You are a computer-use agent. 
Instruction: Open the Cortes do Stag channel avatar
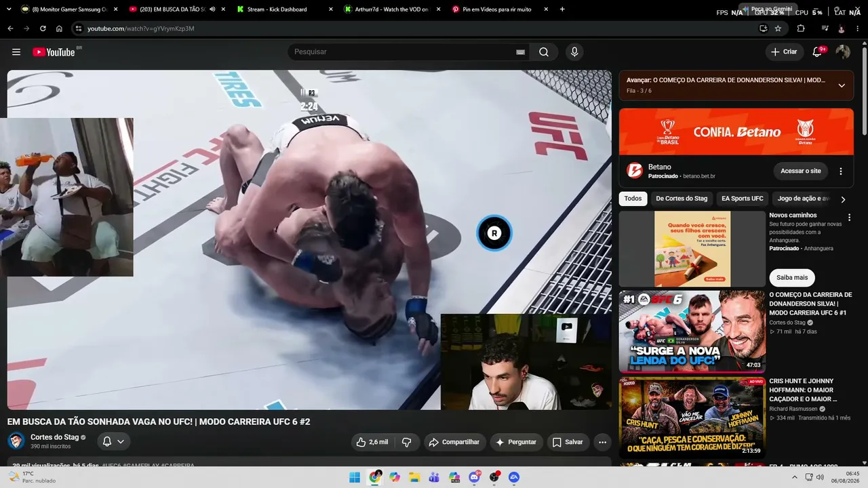(16, 441)
